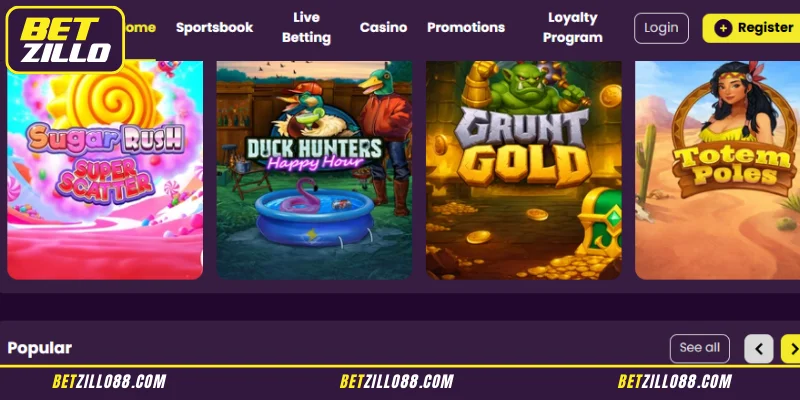Viewport: 800px width, 400px height.
Task: Open the Sugar Rush Super Scatter game
Action: pyautogui.click(x=105, y=170)
